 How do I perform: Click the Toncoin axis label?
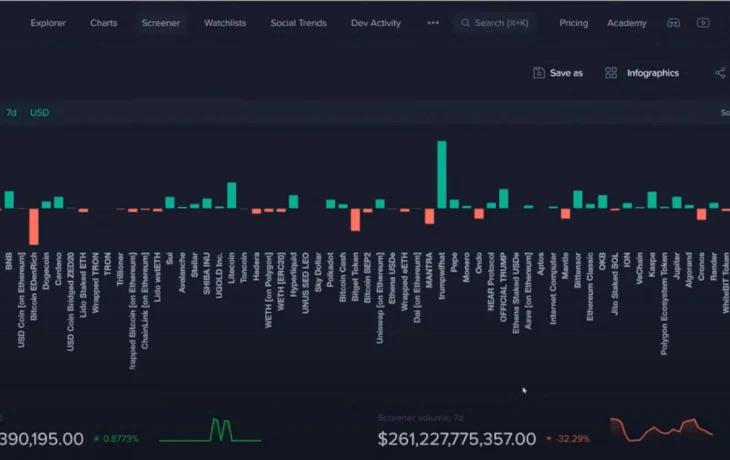(244, 267)
